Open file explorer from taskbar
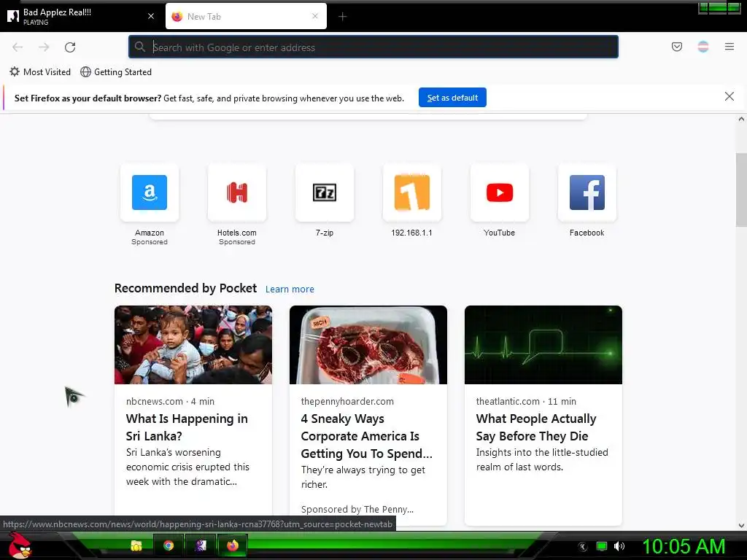Image resolution: width=747 pixels, height=560 pixels. (136, 545)
